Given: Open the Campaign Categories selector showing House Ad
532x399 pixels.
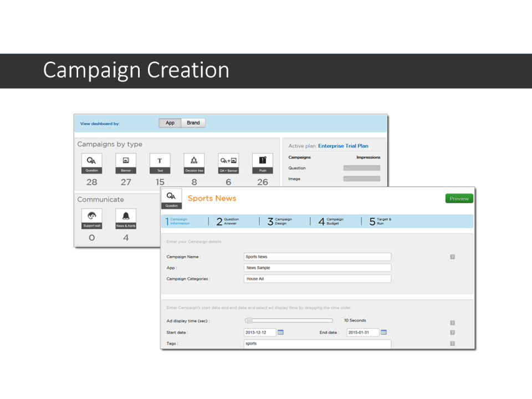Looking at the screenshot, I should 316,278.
